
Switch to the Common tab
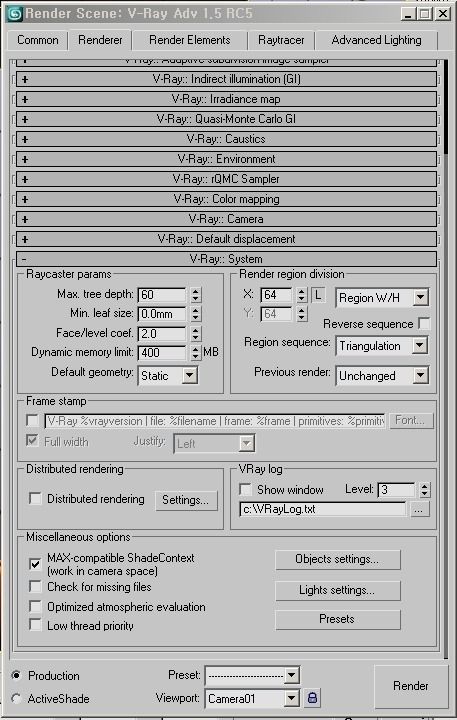pos(38,40)
